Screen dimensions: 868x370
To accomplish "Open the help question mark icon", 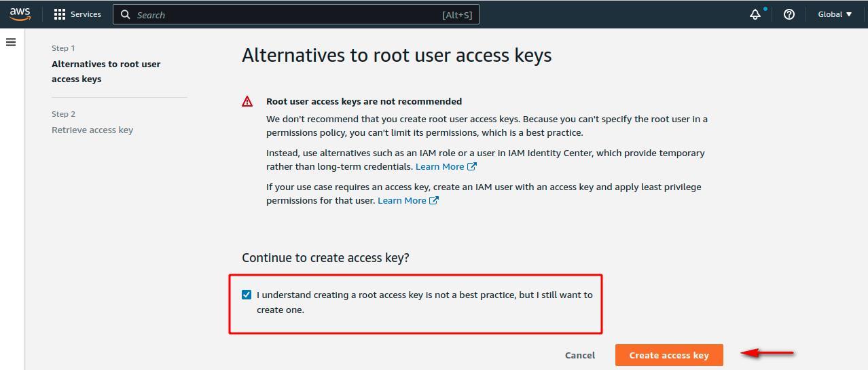I will click(x=789, y=14).
